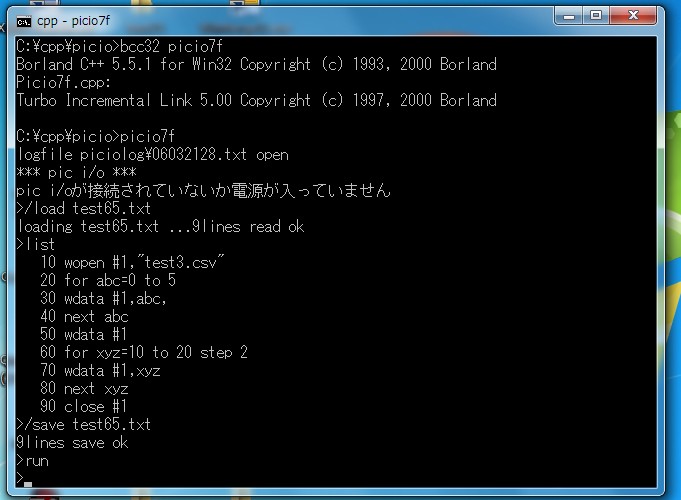Viewport: 681px width, 500px height.
Task: Click line '20 for abc=0 to 5'
Action: (x=108, y=280)
